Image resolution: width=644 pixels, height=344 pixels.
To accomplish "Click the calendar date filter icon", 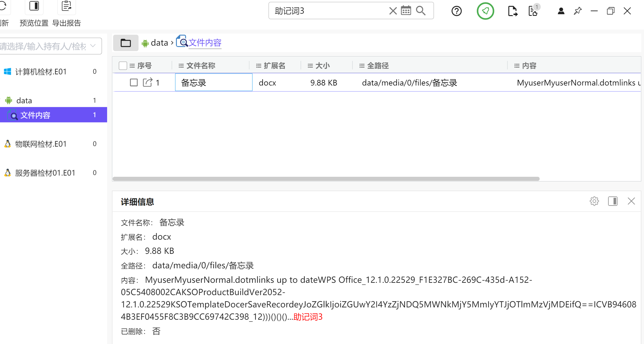I will click(406, 11).
